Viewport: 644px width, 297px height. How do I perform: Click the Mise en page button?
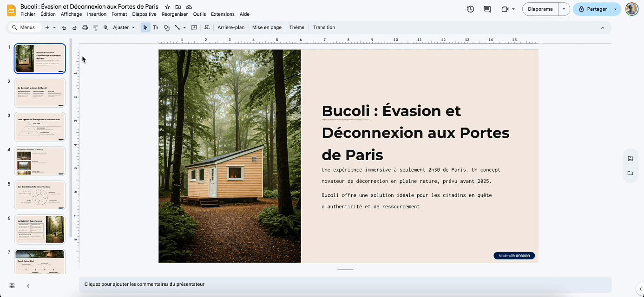pyautogui.click(x=267, y=27)
